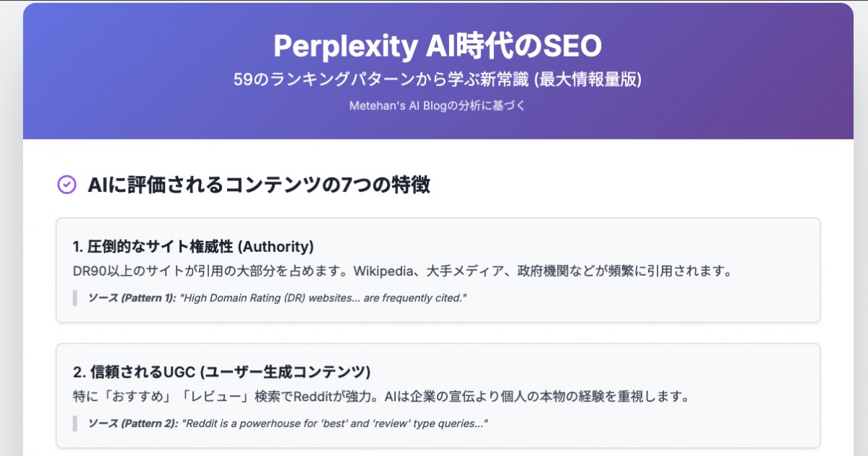Click the quote "Reddit is a powerhouse for 'best'..."
The width and height of the screenshot is (868, 456).
(x=333, y=423)
